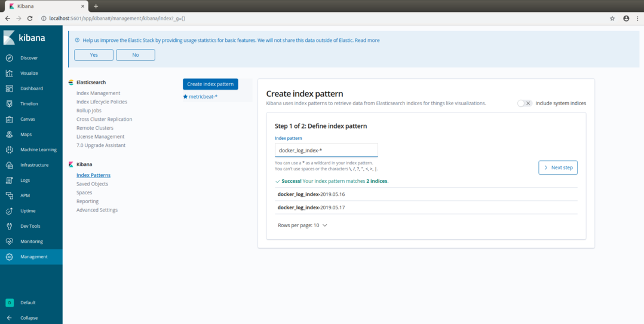Screen dimensions: 644x324
Task: Close the Kibana browser tab
Action: click(x=82, y=7)
